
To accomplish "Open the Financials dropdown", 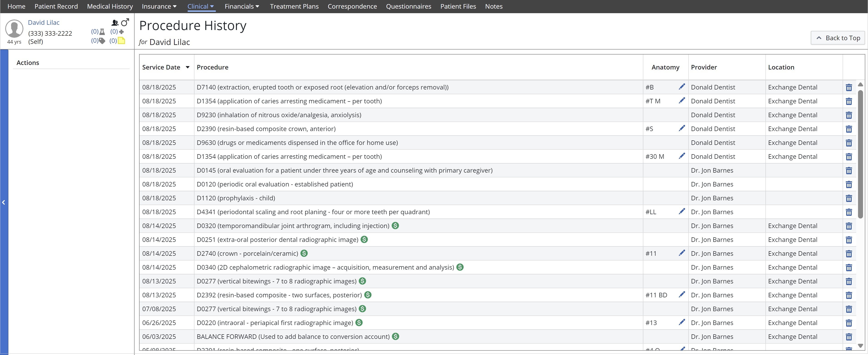I will click(242, 6).
